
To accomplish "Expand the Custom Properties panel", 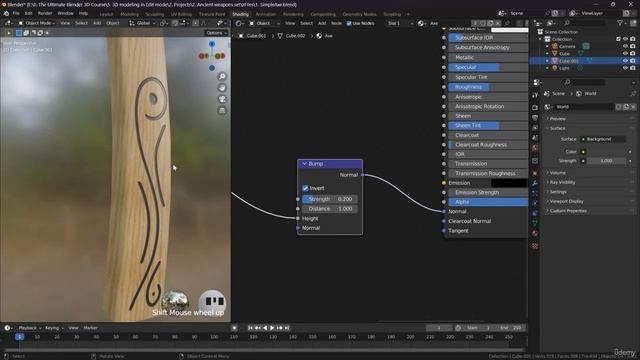I will 567,211.
